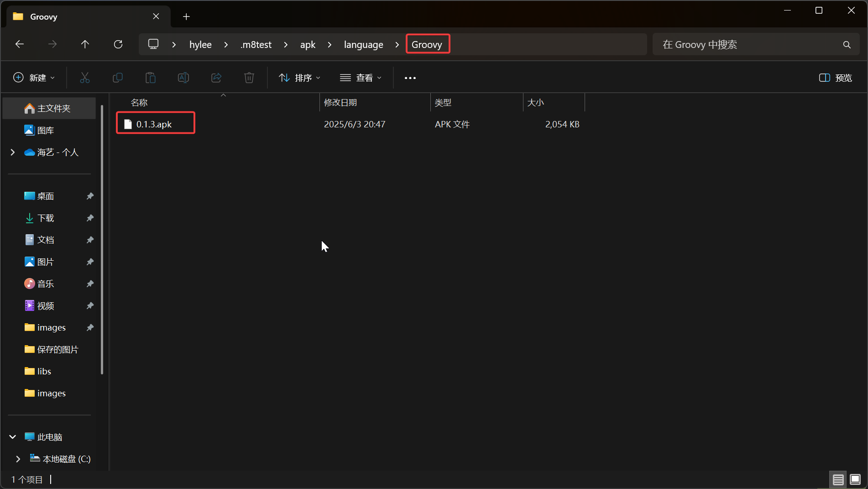
Task: Click the Share icon in toolbar
Action: click(x=216, y=78)
